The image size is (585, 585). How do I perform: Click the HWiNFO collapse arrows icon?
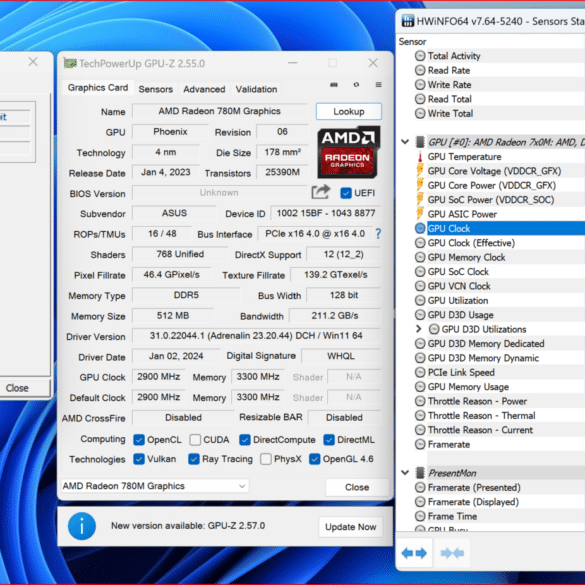[452, 553]
